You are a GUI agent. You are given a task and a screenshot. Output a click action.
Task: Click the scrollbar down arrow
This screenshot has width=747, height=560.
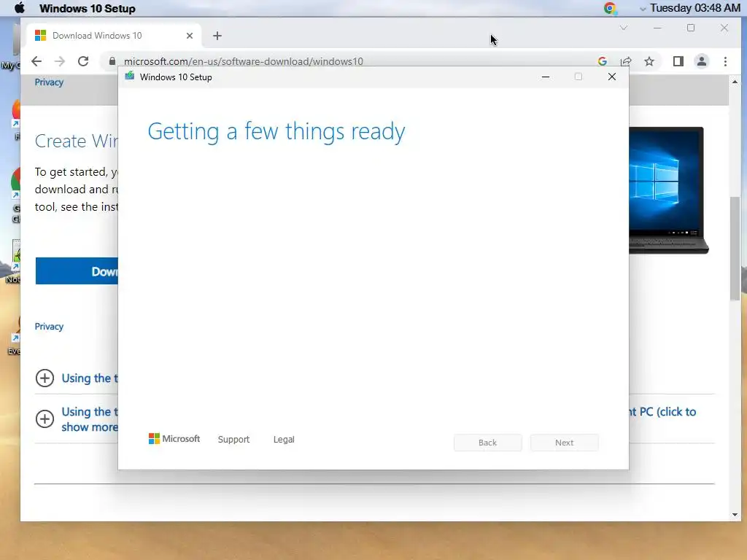pos(735,514)
